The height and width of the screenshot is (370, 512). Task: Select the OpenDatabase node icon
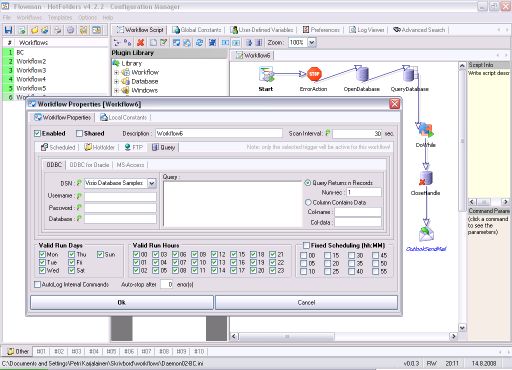pos(362,74)
